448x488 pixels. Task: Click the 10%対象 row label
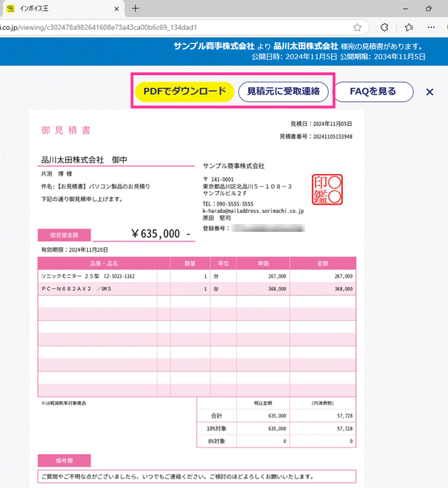[x=217, y=429]
